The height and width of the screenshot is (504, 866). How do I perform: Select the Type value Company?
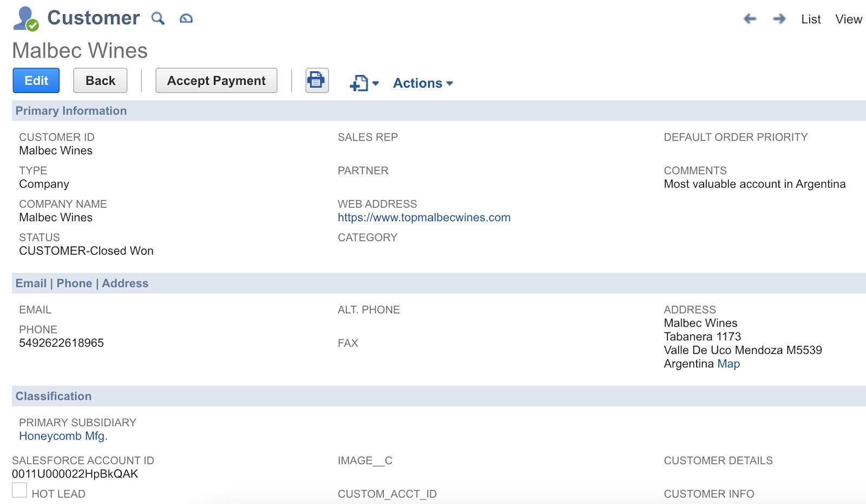tap(44, 184)
